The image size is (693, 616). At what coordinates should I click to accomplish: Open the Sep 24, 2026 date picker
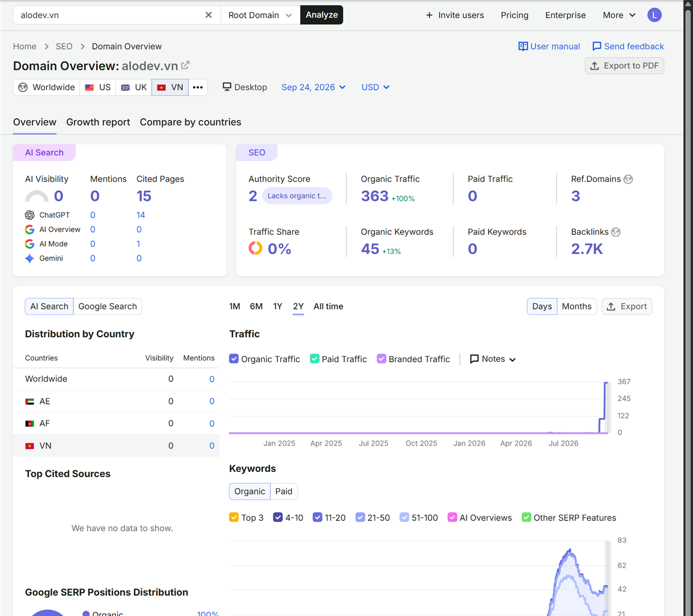click(313, 87)
